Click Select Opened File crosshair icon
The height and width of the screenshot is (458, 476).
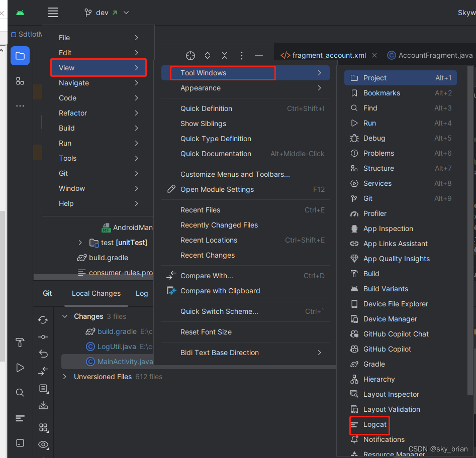click(191, 56)
